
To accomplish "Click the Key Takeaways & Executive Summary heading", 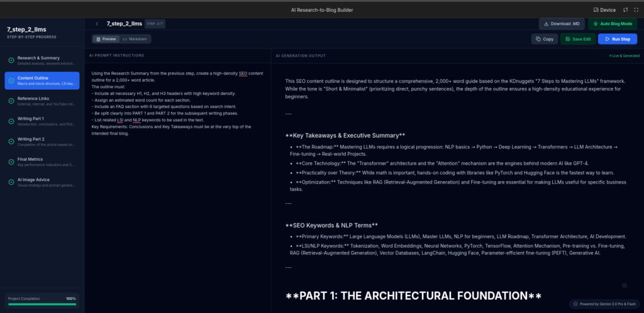I will click(x=345, y=135).
